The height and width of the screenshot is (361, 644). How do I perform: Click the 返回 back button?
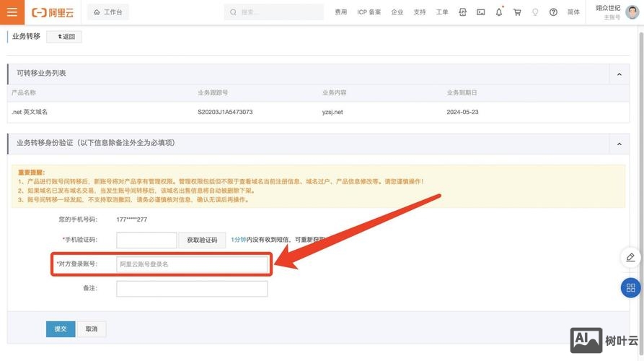coord(64,37)
